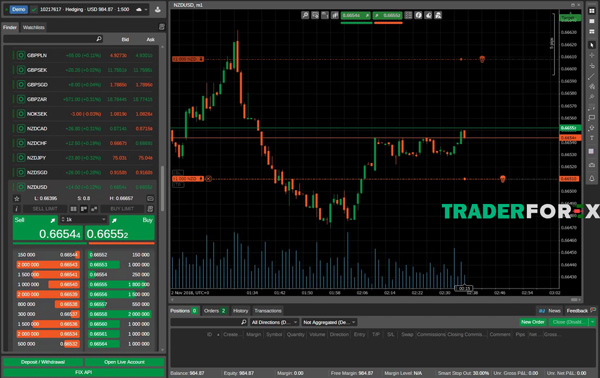600x378 pixels.
Task: Select the GBPZAR symbol row
Action: pos(83,99)
